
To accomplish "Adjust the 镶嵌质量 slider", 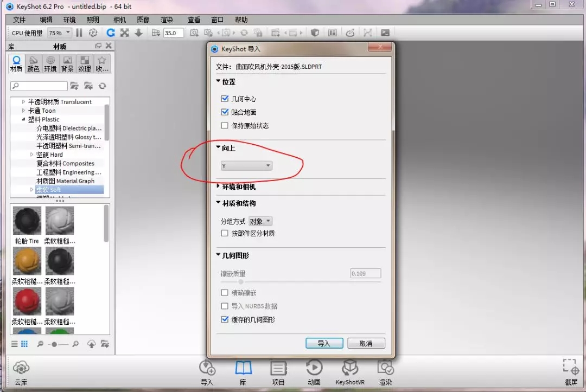I will 241,282.
